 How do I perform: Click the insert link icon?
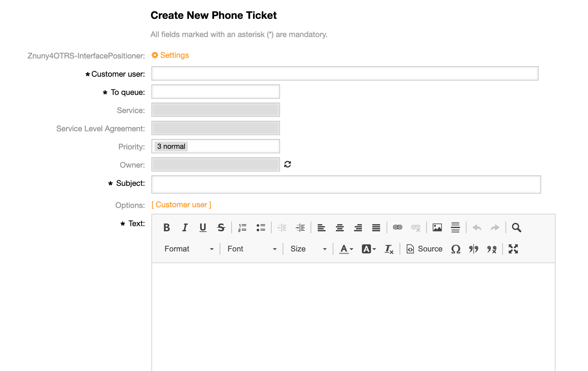click(x=397, y=228)
